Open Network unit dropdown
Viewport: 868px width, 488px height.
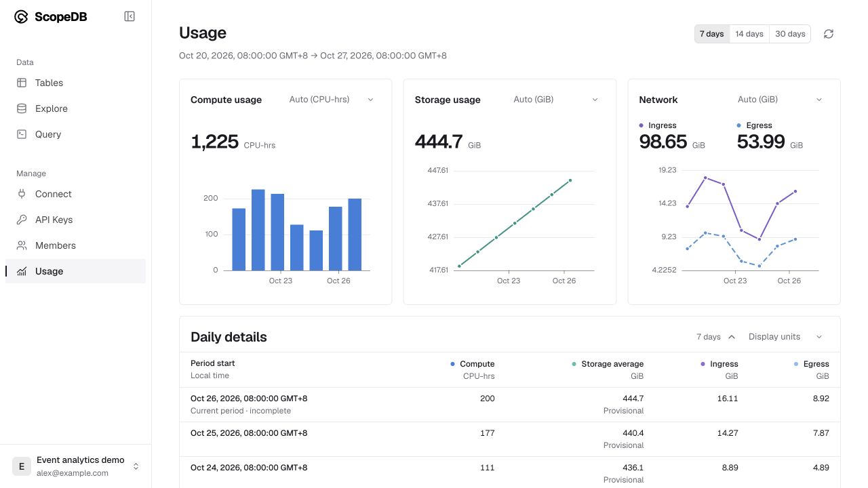[780, 100]
